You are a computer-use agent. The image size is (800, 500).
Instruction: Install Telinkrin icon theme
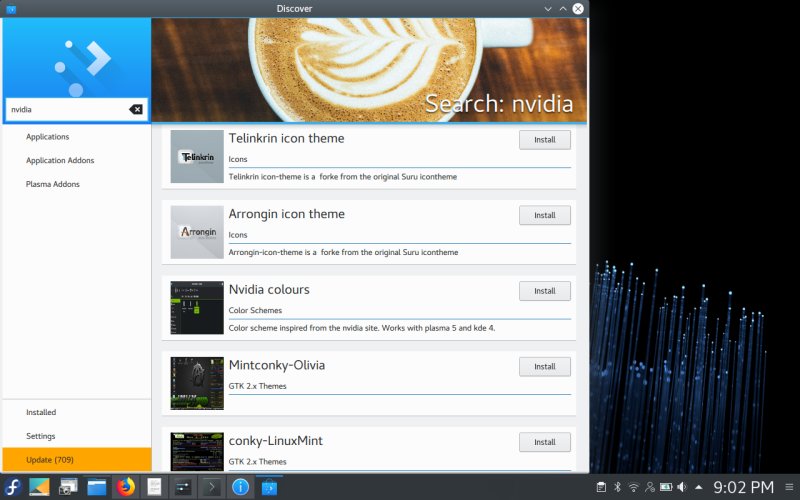click(545, 140)
